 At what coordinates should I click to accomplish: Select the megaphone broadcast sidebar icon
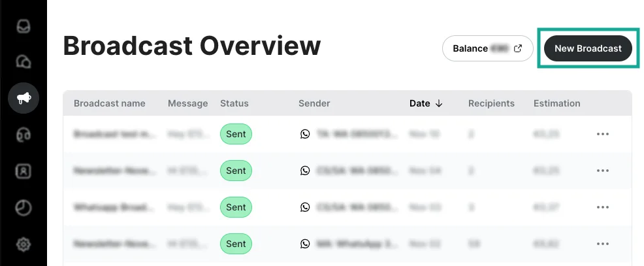tap(24, 99)
